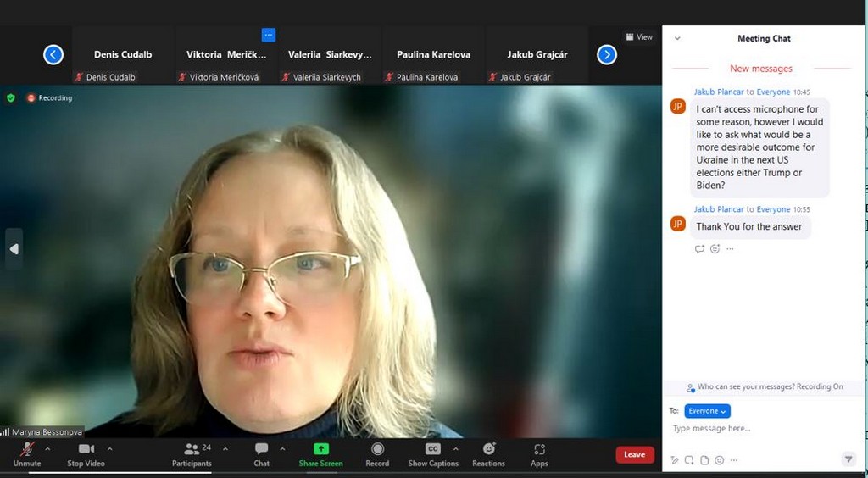
Task: Click the red Leave button
Action: [634, 454]
